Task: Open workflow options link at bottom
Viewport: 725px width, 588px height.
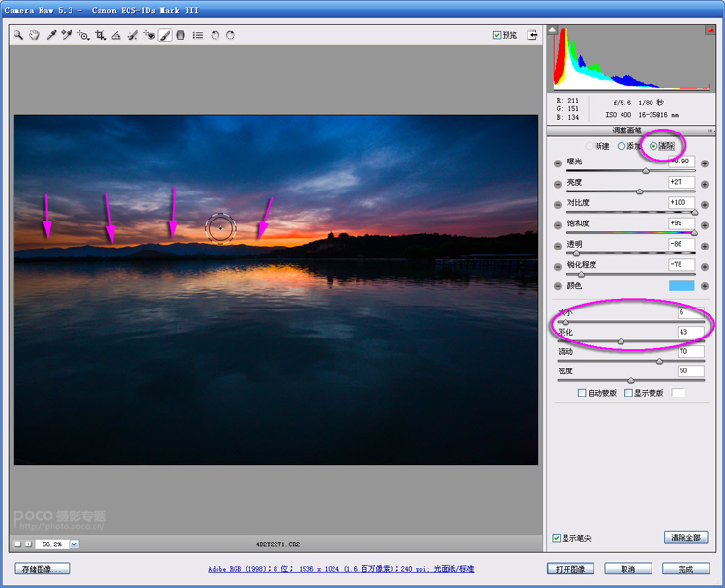Action: [341, 569]
